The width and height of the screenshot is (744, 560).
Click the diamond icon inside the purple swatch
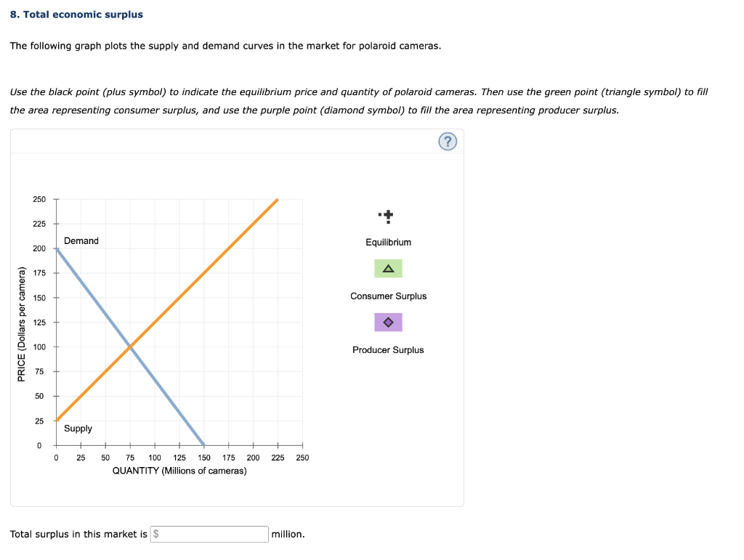388,322
